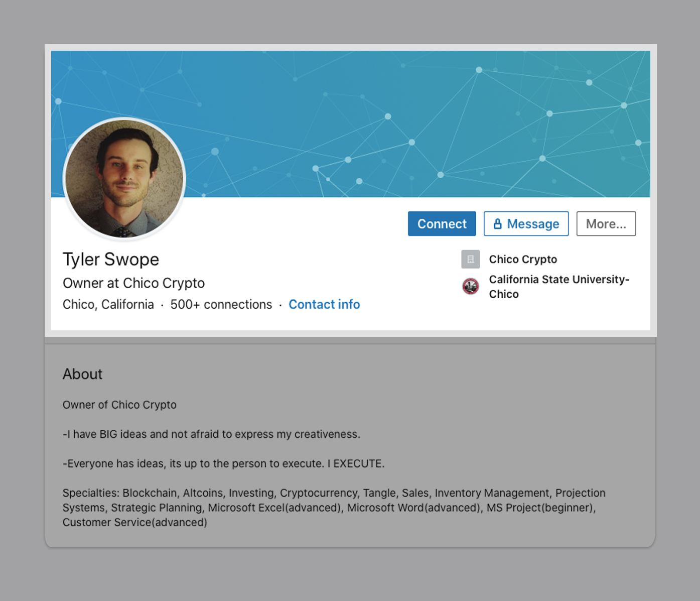Click the 'I have BIG ideas' line
This screenshot has width=700, height=601.
pos(211,434)
